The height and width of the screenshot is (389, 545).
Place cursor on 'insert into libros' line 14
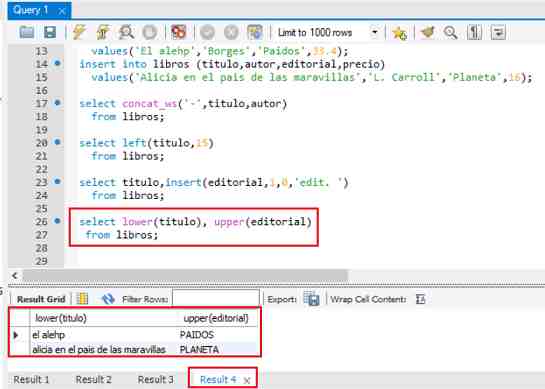tap(232, 64)
